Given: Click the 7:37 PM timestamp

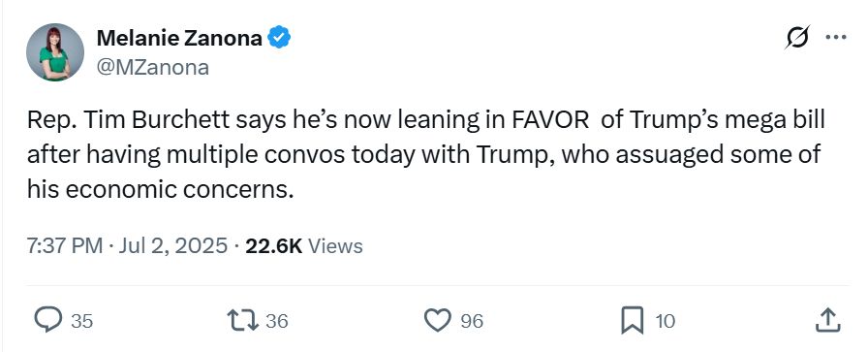Looking at the screenshot, I should click(x=65, y=245).
